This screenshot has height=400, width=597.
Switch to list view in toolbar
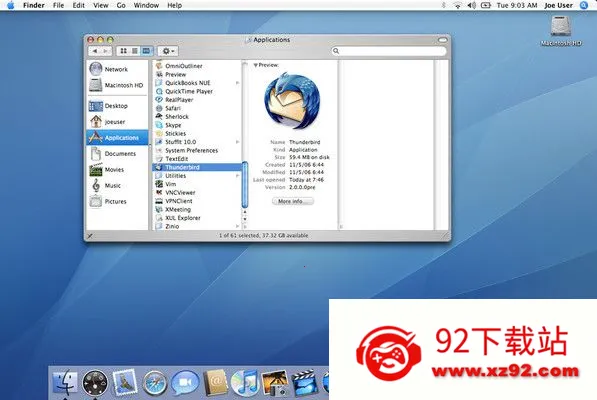(x=135, y=51)
